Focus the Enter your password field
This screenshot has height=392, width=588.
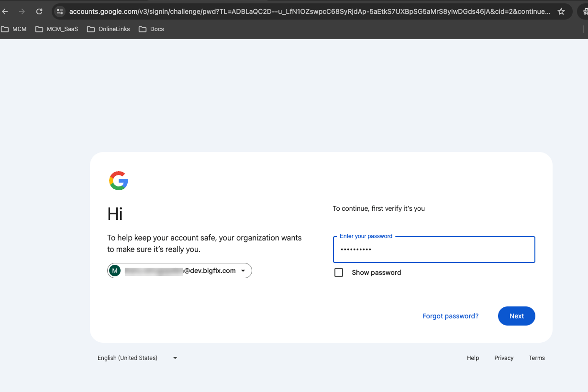coord(433,250)
